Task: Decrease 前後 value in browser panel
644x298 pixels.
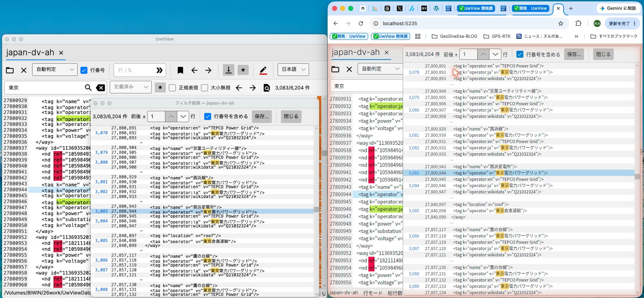Action: [x=495, y=54]
